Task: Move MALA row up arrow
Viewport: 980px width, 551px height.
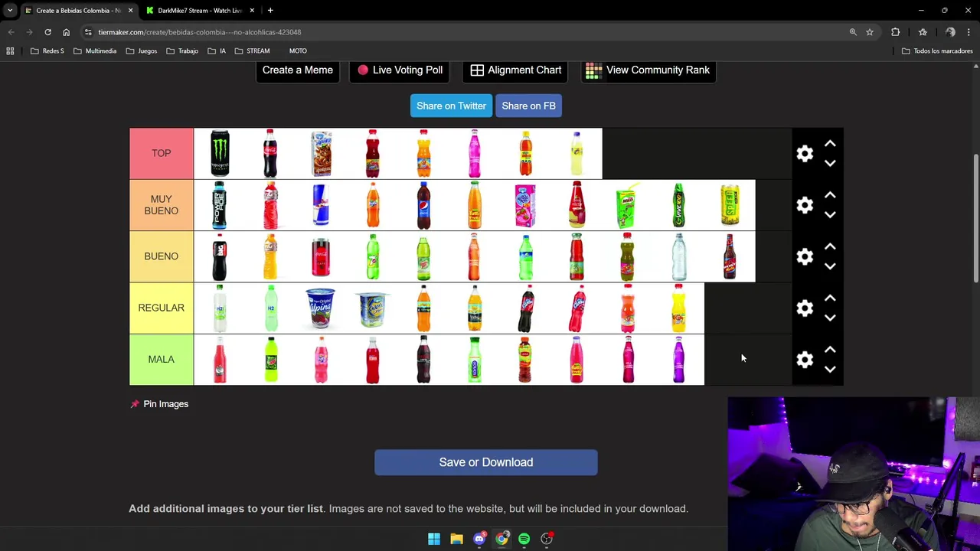Action: click(830, 350)
